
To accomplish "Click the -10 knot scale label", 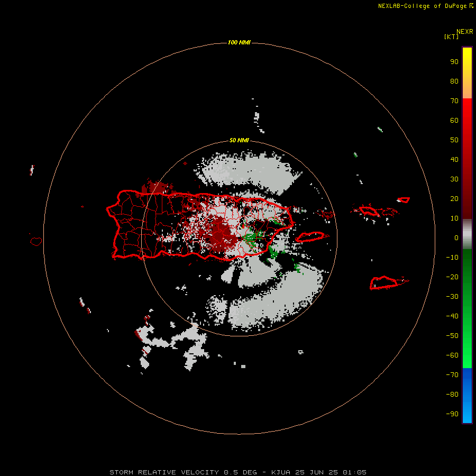I will [452, 258].
